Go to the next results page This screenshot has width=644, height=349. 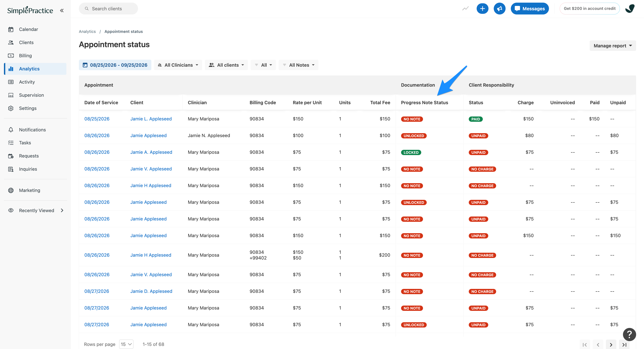click(x=611, y=344)
